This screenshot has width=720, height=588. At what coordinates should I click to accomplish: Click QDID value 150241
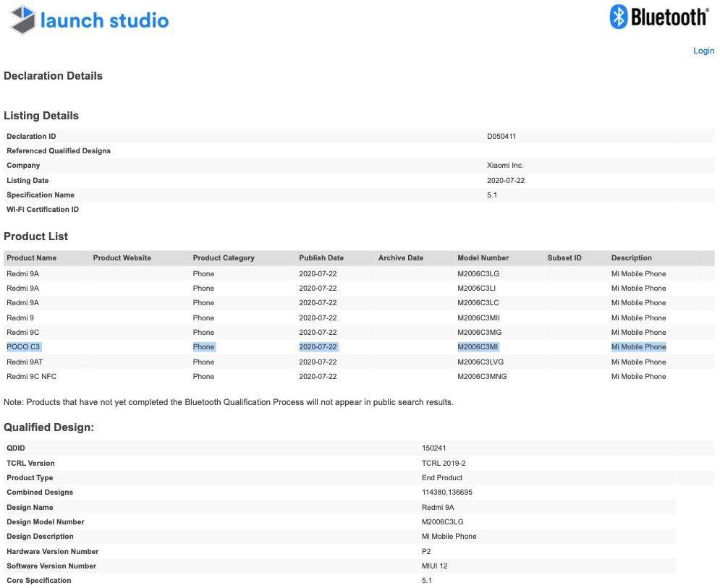(434, 448)
